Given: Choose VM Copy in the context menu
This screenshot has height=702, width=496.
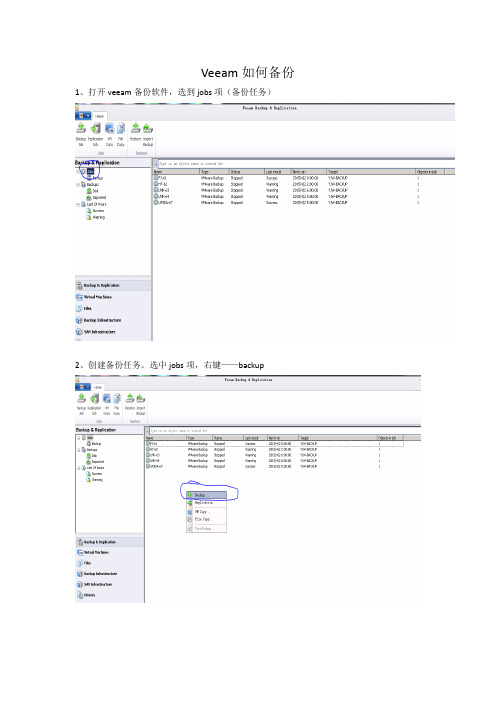Looking at the screenshot, I should coord(206,511).
